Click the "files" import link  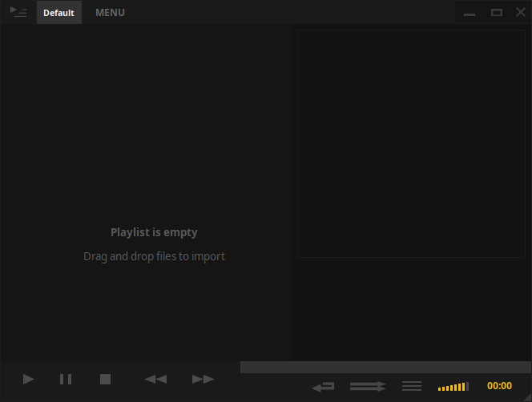(166, 257)
